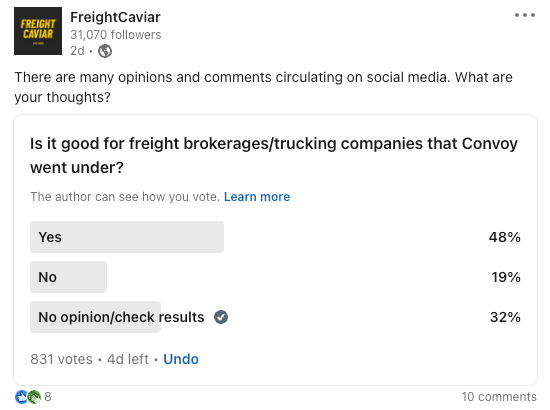The height and width of the screenshot is (410, 550).
Task: Open the Learn more link
Action: (x=257, y=197)
